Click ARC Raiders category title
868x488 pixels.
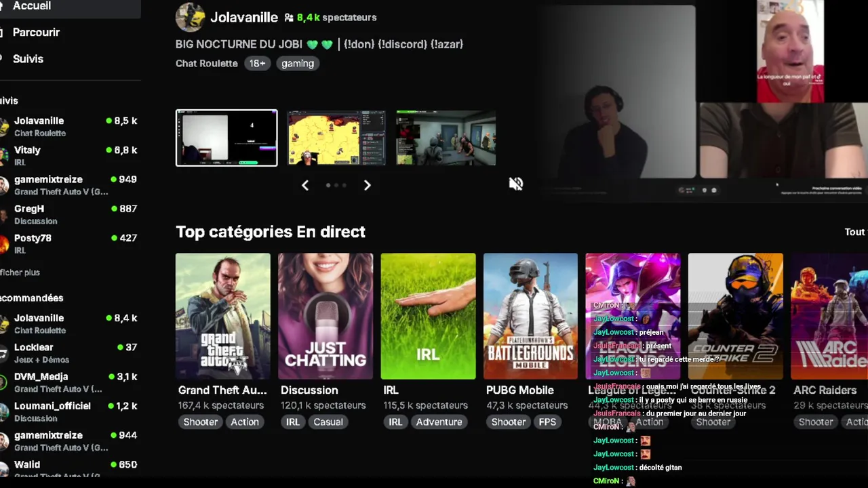click(825, 390)
